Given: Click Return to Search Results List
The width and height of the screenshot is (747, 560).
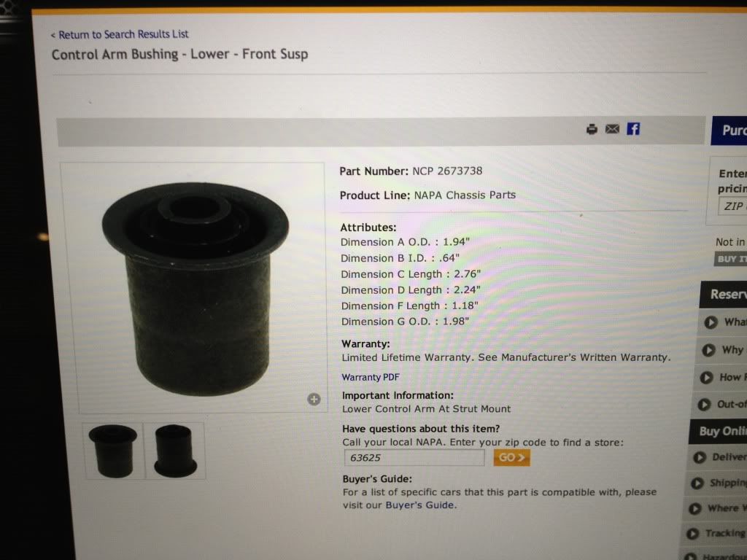Looking at the screenshot, I should [x=120, y=34].
